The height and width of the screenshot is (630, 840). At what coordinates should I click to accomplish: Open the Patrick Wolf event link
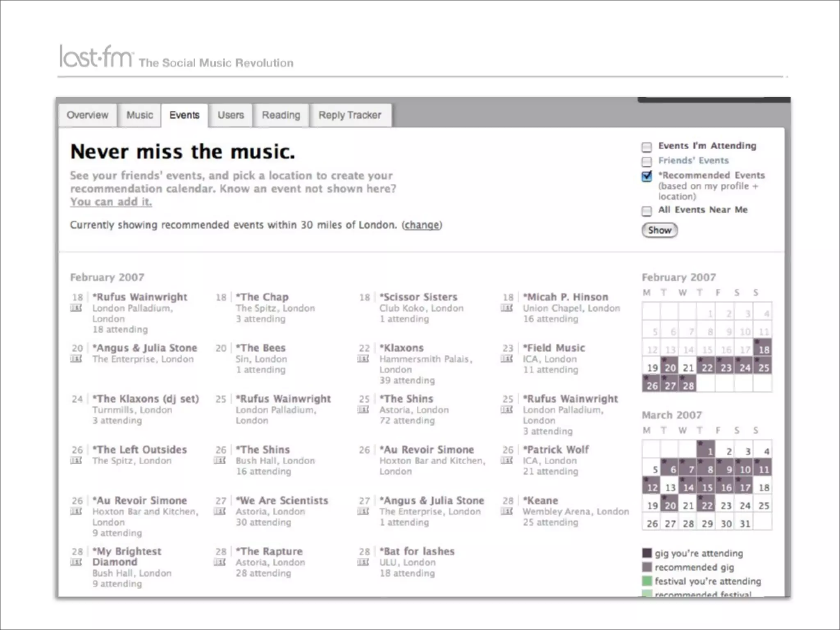556,450
